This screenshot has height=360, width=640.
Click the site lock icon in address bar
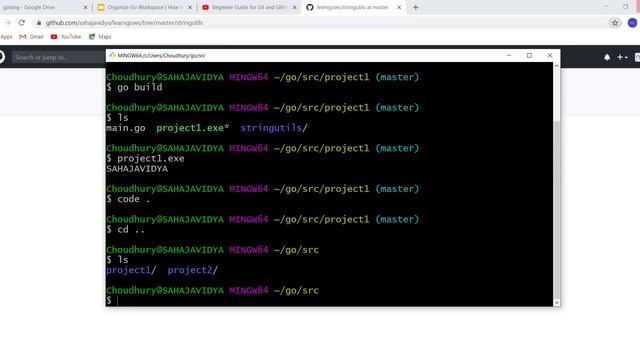pos(39,23)
